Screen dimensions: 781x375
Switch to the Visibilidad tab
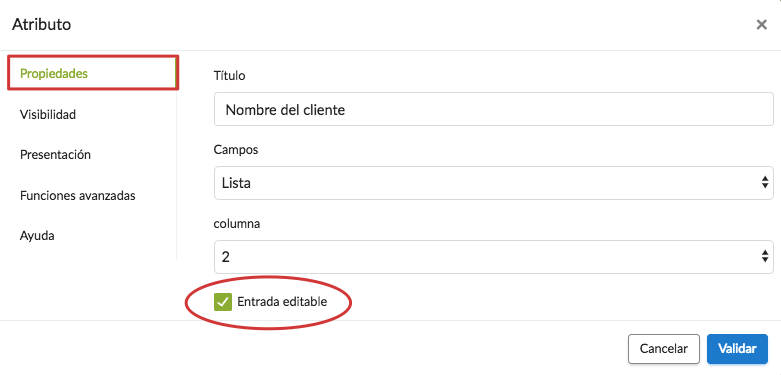(x=48, y=115)
